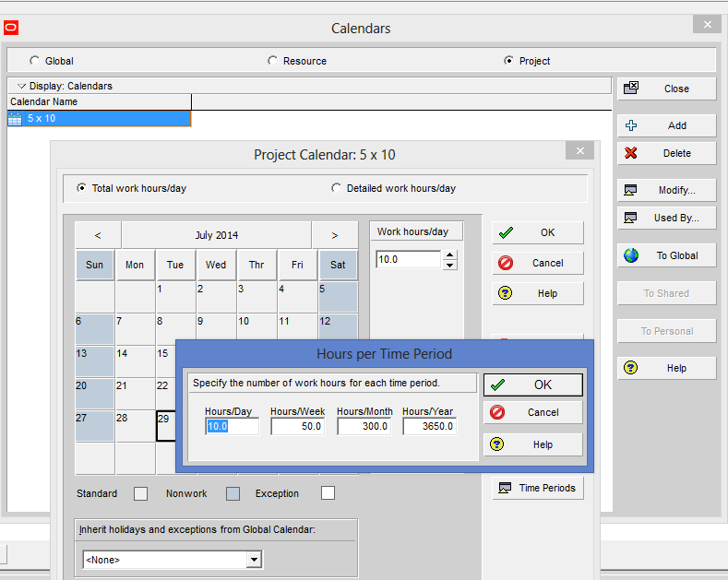Viewport: 728px width, 580px height.
Task: Select the 5 x 10 calendar row
Action: click(98, 118)
